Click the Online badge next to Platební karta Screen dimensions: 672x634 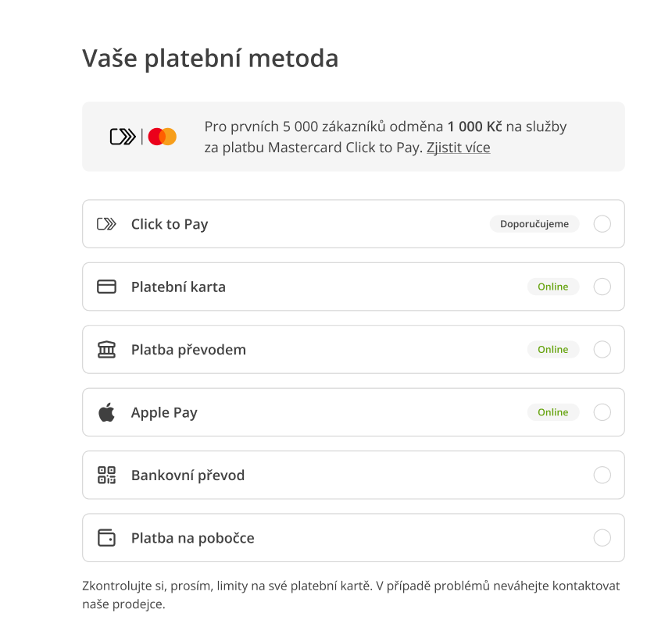tap(552, 287)
